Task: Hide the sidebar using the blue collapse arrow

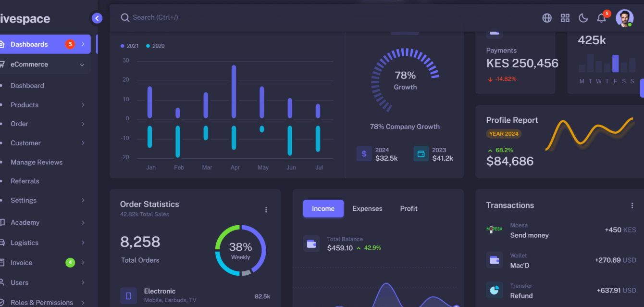Action: coord(97,18)
